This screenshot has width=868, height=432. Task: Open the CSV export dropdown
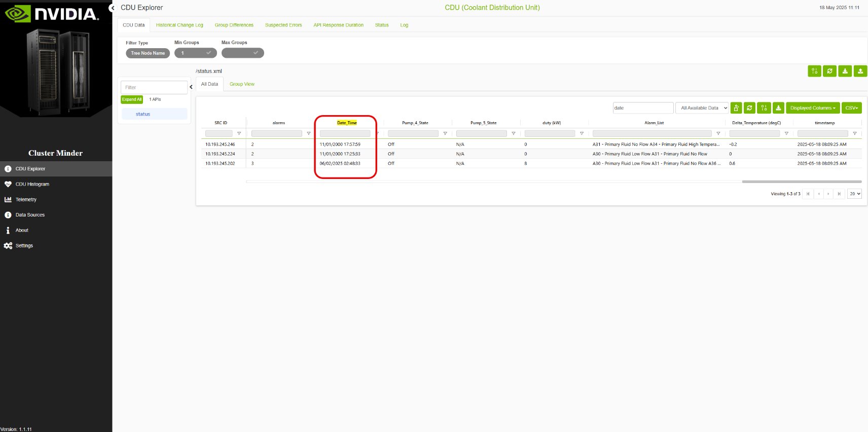(x=852, y=108)
